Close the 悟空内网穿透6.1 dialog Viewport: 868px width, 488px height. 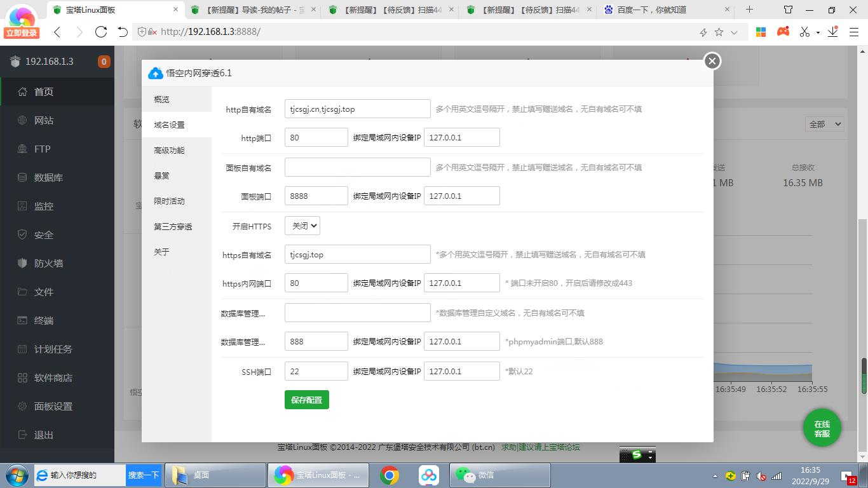click(712, 60)
